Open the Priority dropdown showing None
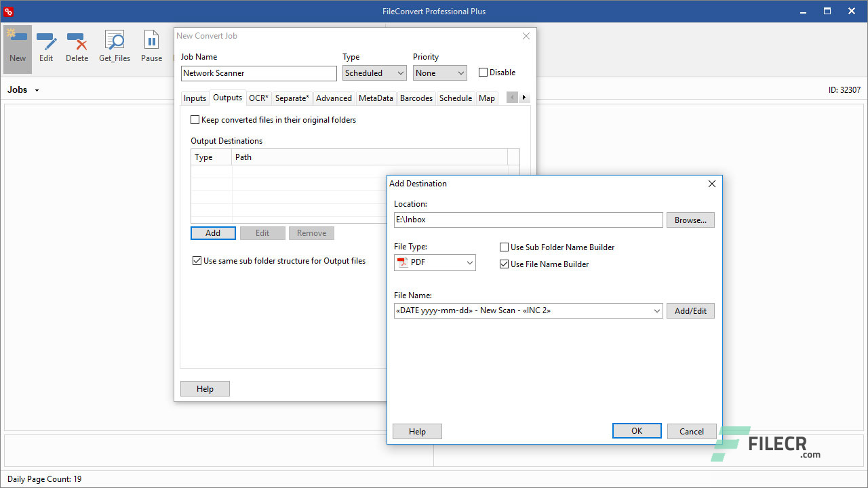The image size is (868, 488). coord(440,73)
